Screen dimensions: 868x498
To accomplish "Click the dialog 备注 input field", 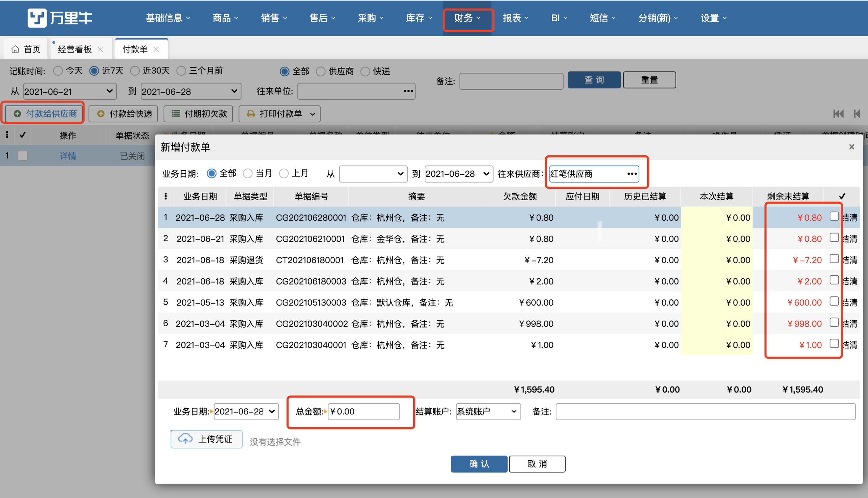I will [705, 412].
